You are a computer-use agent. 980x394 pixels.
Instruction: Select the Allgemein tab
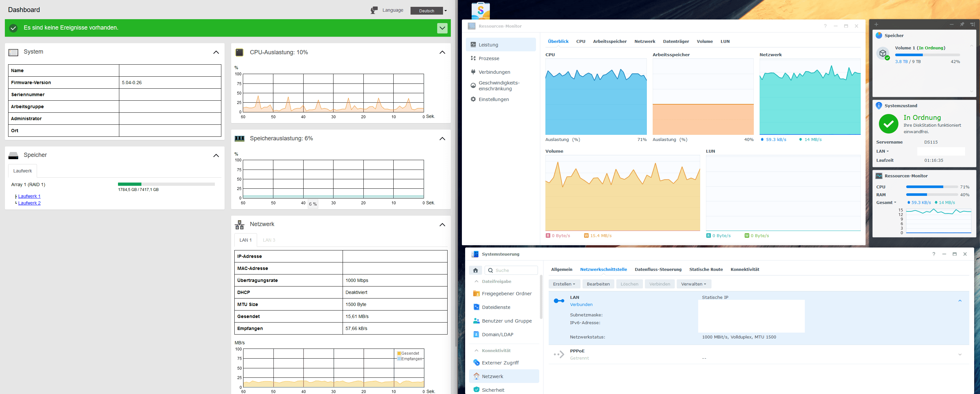tap(562, 270)
